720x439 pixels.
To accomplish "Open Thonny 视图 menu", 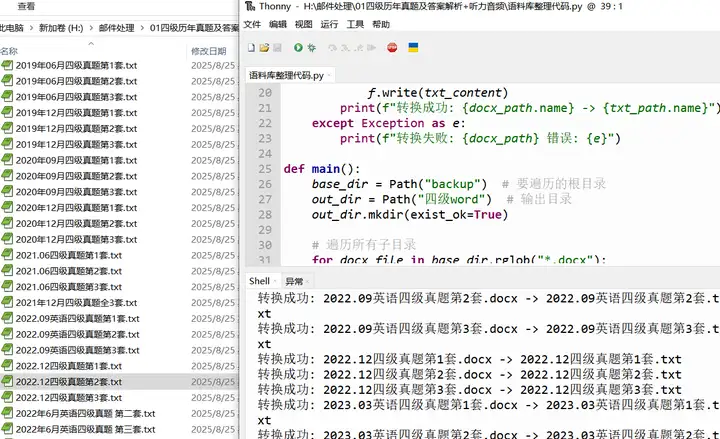I will pyautogui.click(x=304, y=24).
